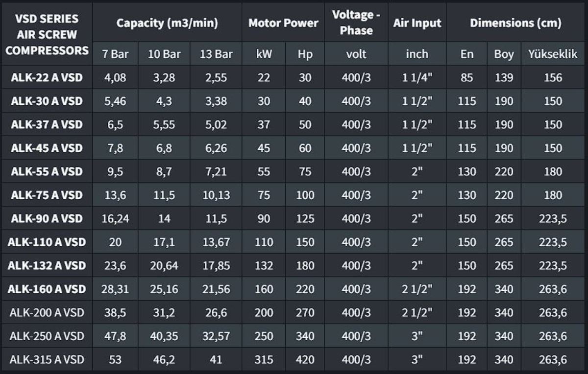Viewport: 588px width, 374px height.
Task: Click the ALK-132 A VSD model name
Action: pos(47,265)
